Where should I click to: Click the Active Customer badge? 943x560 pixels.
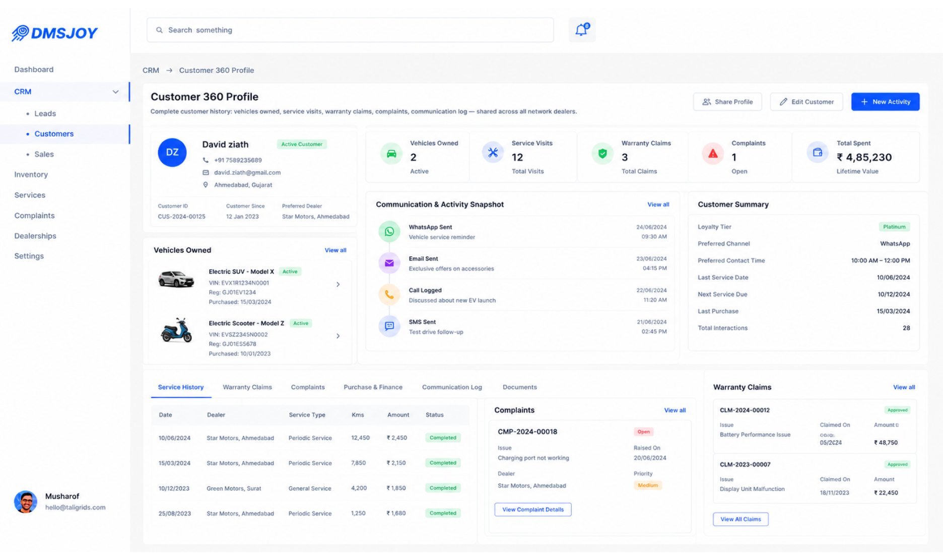(302, 145)
